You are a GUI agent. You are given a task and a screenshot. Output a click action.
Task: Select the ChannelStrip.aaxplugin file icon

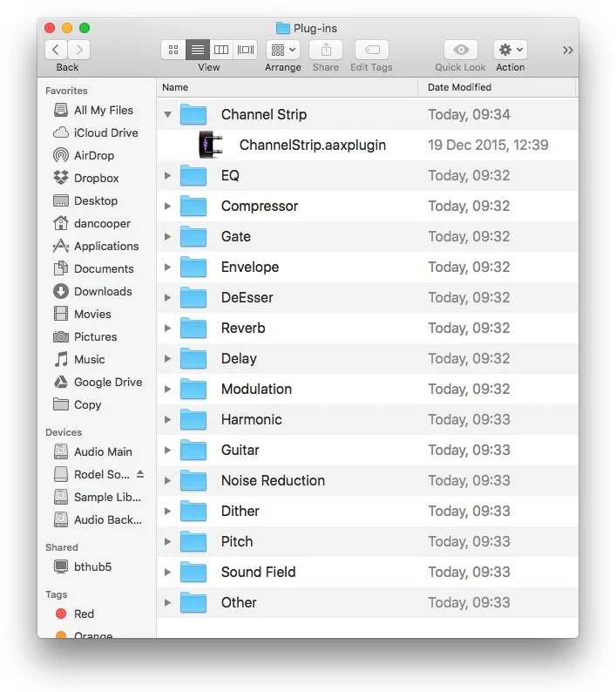click(211, 145)
